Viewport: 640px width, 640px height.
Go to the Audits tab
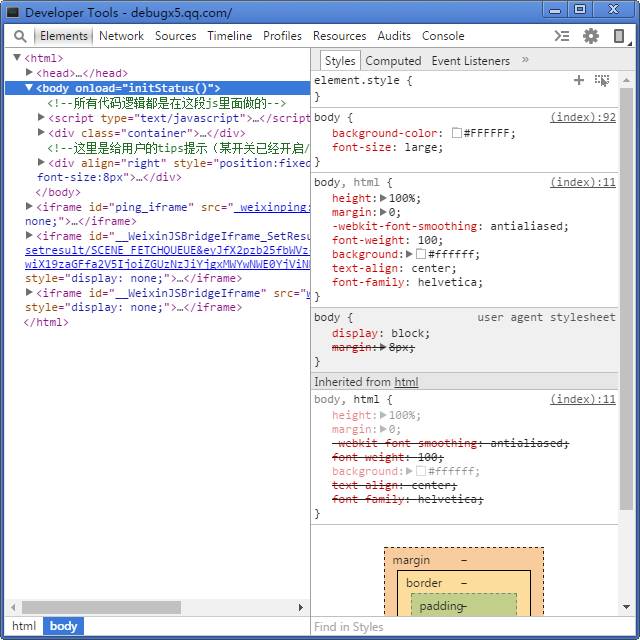click(x=394, y=36)
